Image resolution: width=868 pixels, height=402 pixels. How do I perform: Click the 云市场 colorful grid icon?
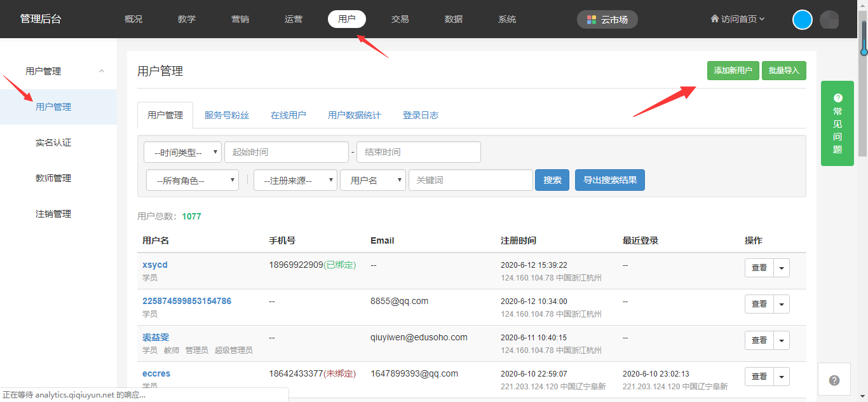(592, 20)
